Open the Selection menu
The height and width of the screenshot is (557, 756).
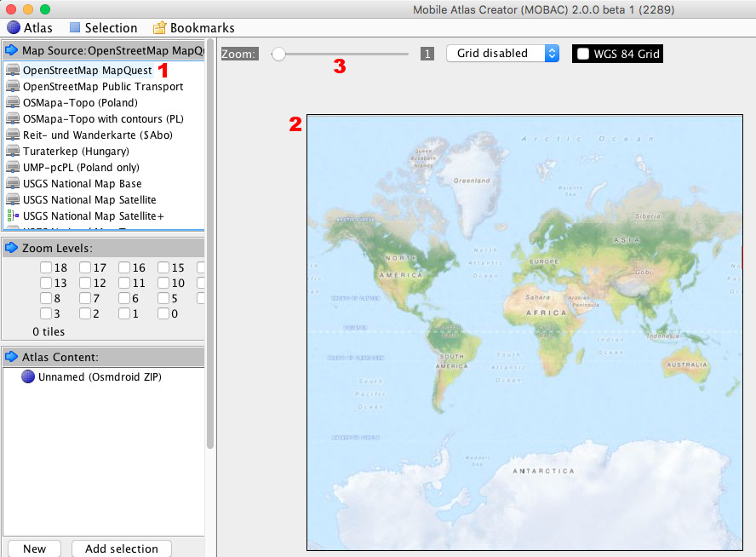coord(103,28)
